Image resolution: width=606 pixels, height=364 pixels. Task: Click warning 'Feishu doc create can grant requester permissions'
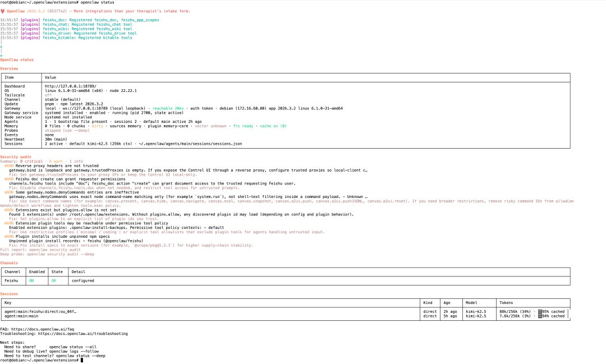[x=70, y=179]
